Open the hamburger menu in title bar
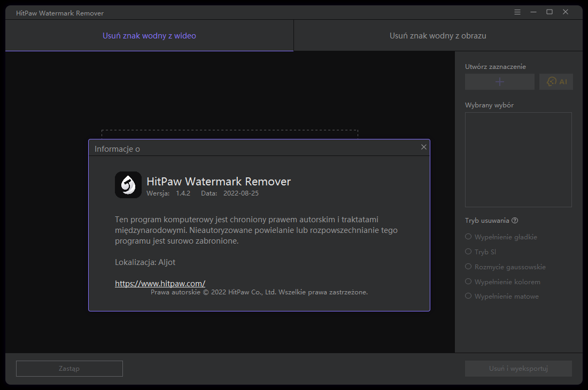Screen dimensions: 588x390 [x=517, y=12]
